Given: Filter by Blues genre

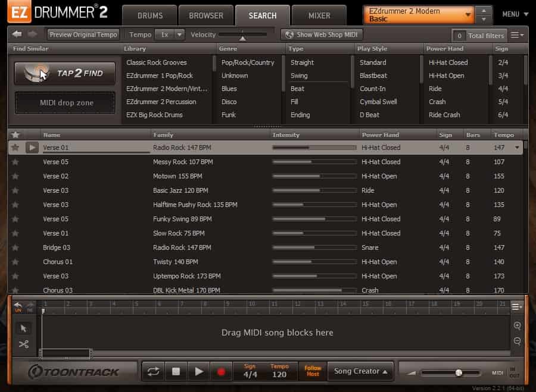Looking at the screenshot, I should (229, 89).
